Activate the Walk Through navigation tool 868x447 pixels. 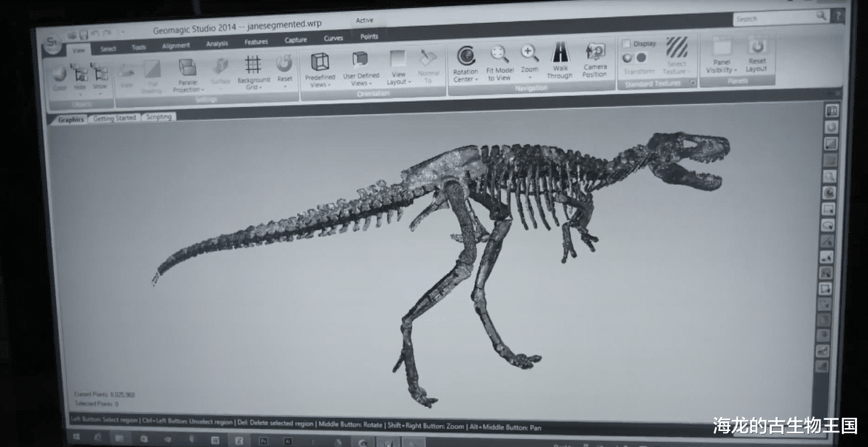point(560,53)
